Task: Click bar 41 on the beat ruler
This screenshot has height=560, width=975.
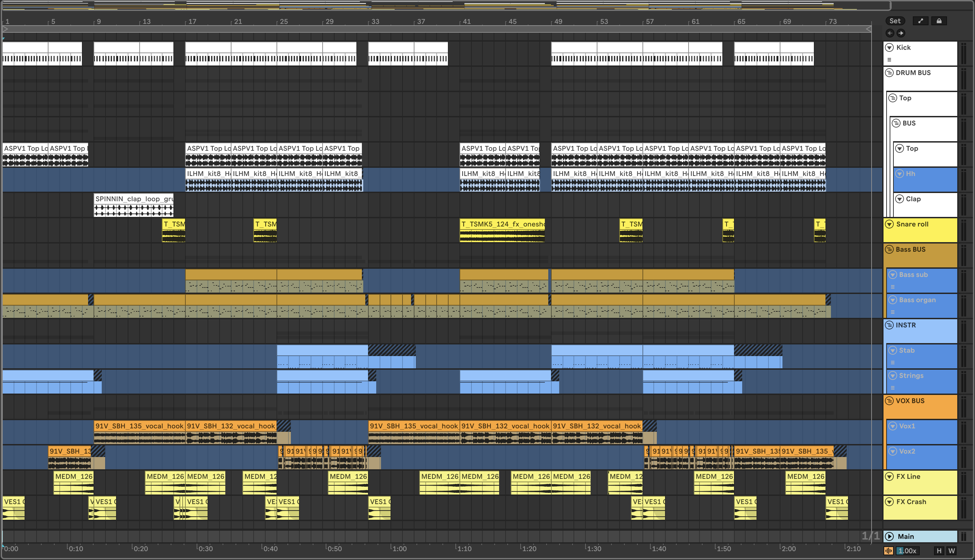Action: (x=467, y=21)
